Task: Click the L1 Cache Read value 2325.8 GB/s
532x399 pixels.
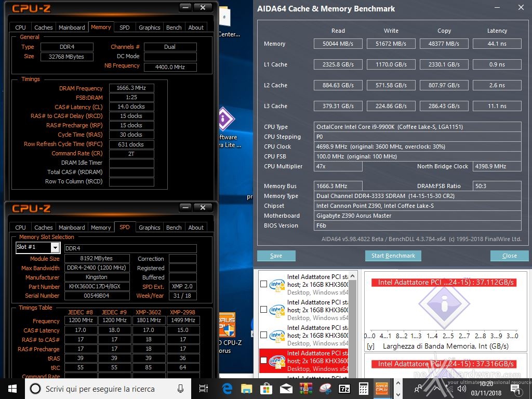Action: tap(338, 64)
